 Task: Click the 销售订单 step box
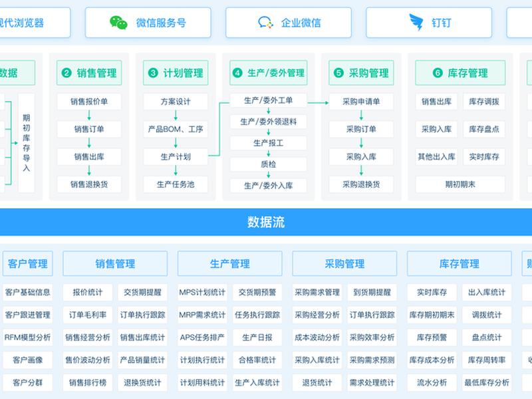pos(89,129)
